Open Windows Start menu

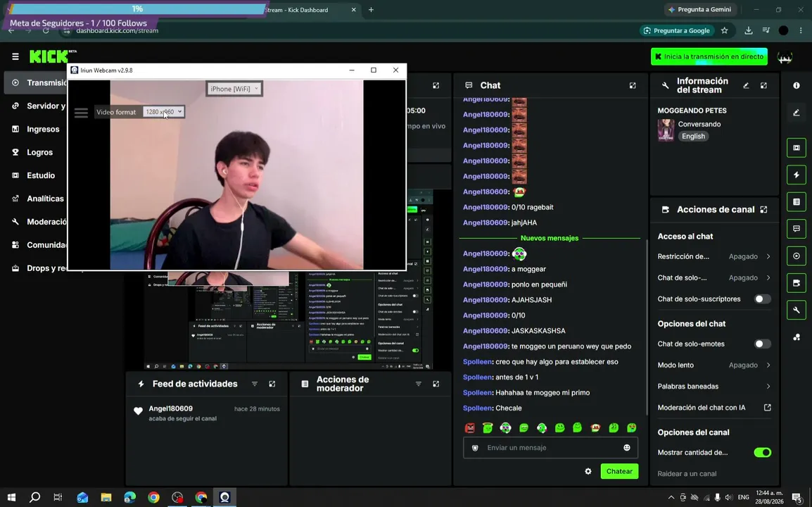pos(11,497)
